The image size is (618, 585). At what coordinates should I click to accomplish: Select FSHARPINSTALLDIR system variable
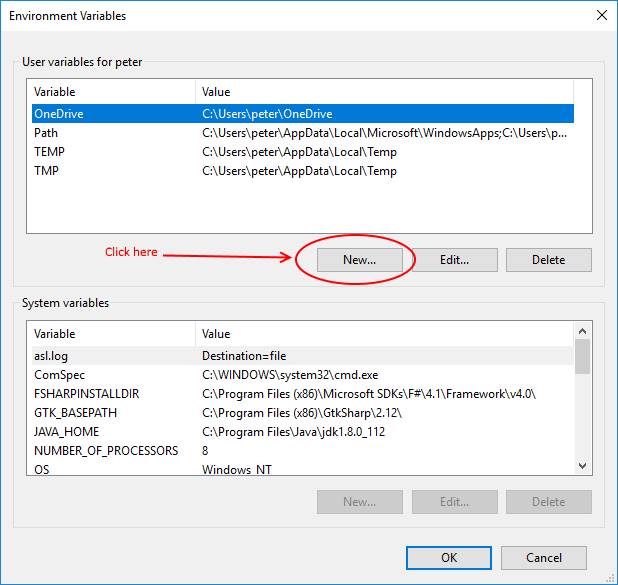pyautogui.click(x=86, y=394)
